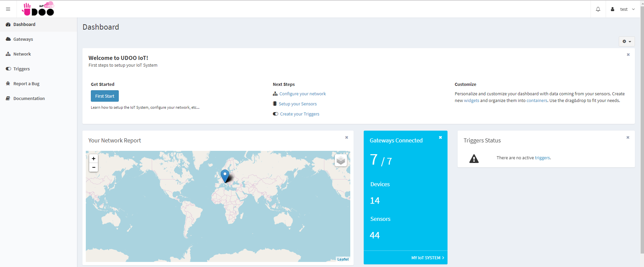This screenshot has height=267, width=644.
Task: Toggle the hamburger sidebar menu icon
Action: pyautogui.click(x=8, y=9)
